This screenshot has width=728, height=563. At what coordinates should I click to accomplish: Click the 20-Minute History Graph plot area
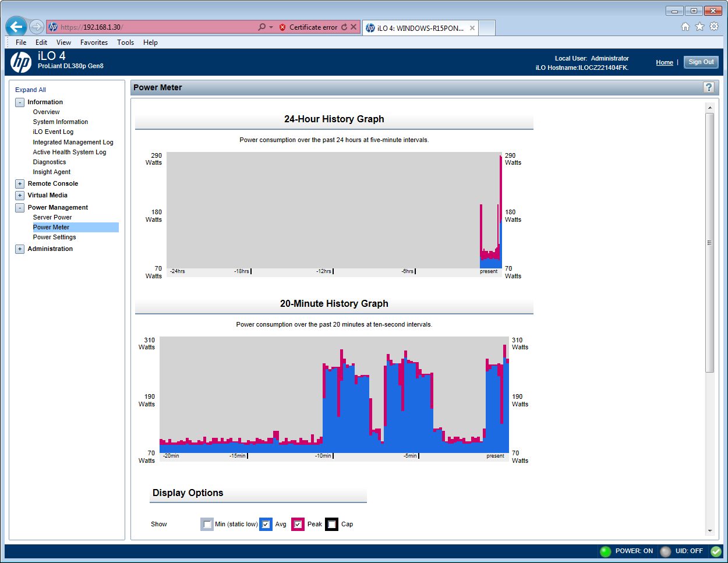coord(334,395)
